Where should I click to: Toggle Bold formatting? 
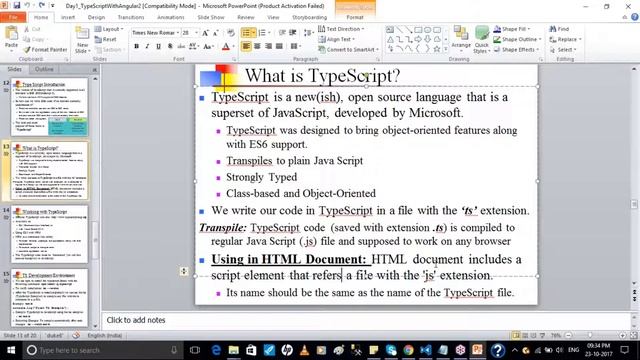(x=136, y=46)
